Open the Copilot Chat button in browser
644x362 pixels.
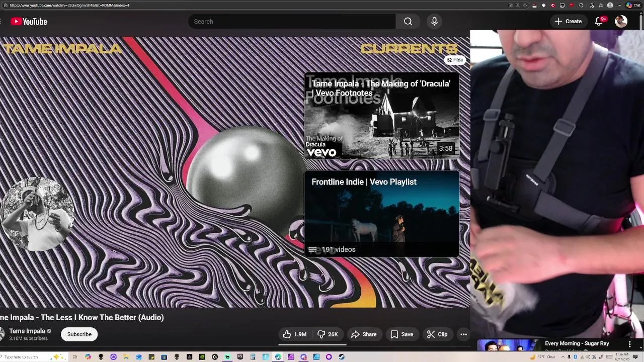[x=633, y=5]
